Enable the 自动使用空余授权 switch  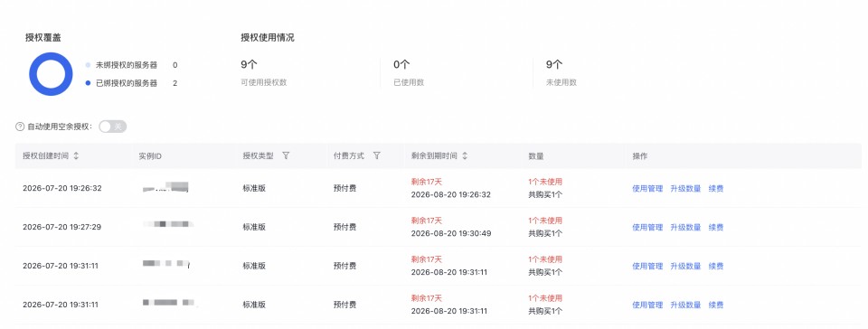[x=112, y=127]
